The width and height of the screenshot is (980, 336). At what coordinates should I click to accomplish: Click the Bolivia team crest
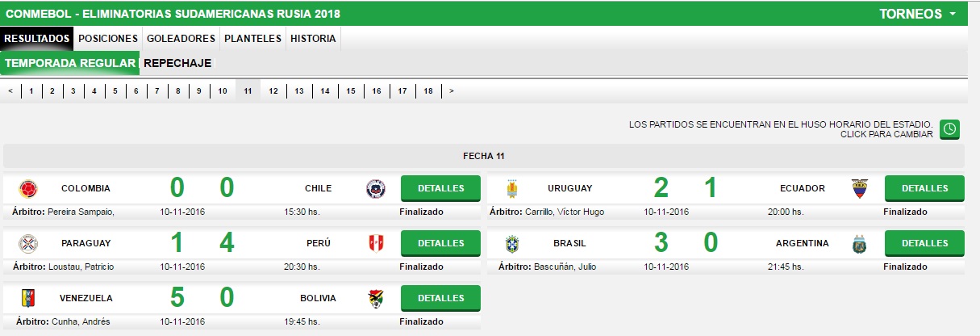pos(376,299)
